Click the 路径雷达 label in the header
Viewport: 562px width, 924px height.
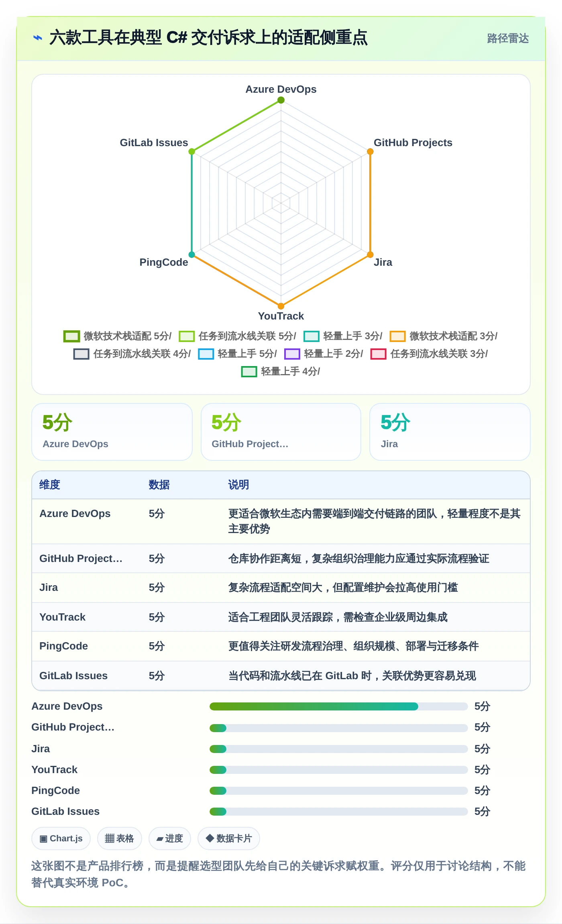pyautogui.click(x=508, y=38)
